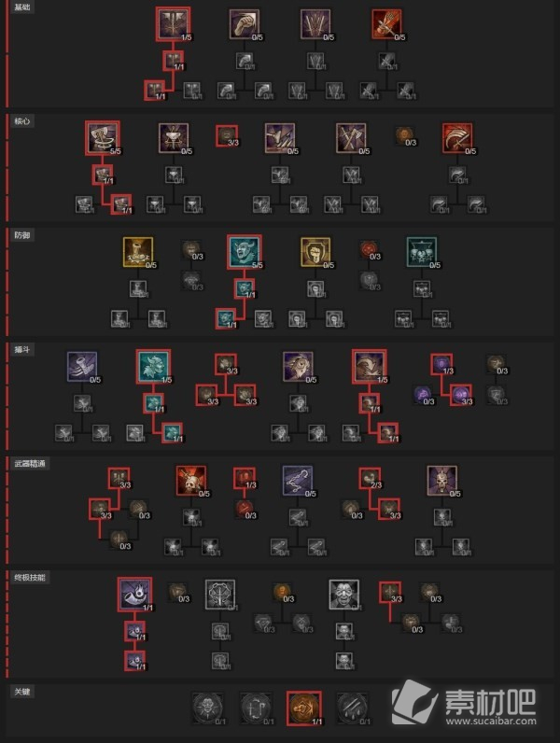Select the yellow Iron Skin fist skill
This screenshot has height=743, width=560.
point(315,252)
